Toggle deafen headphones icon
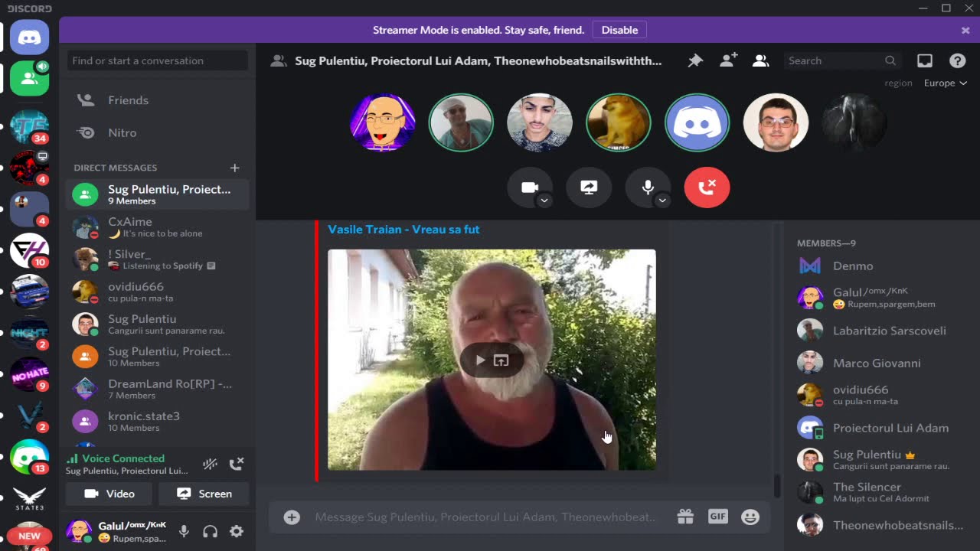 pyautogui.click(x=211, y=531)
